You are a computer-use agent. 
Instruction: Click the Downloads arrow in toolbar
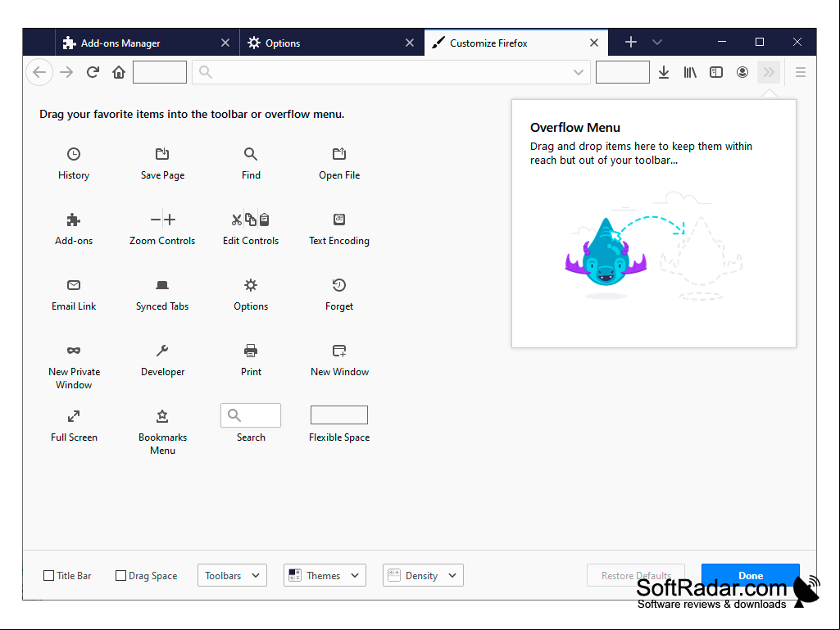pyautogui.click(x=664, y=72)
